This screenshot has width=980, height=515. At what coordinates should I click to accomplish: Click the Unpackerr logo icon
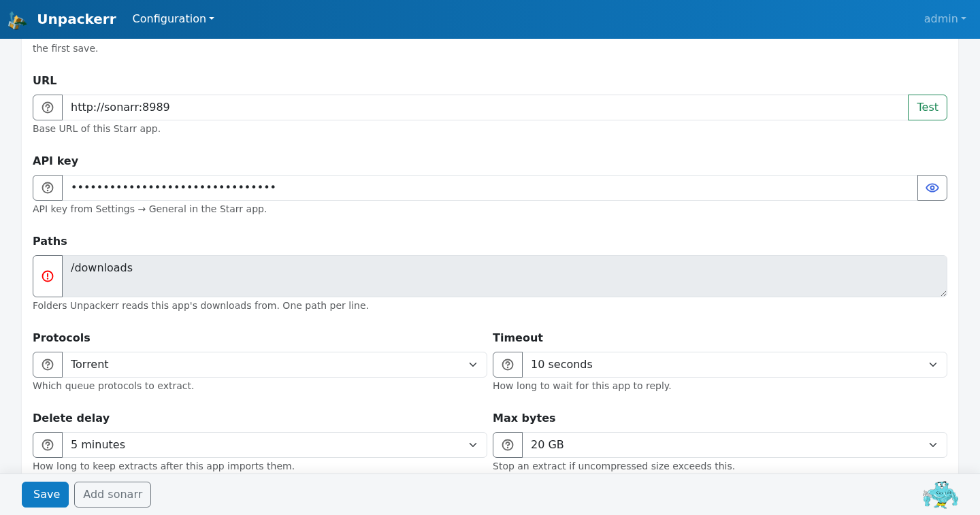pos(17,20)
